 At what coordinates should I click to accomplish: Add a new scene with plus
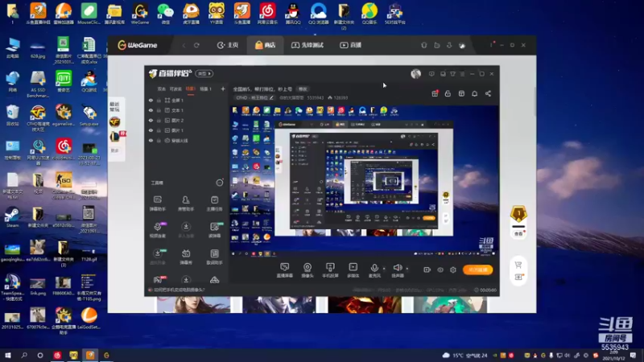(223, 88)
